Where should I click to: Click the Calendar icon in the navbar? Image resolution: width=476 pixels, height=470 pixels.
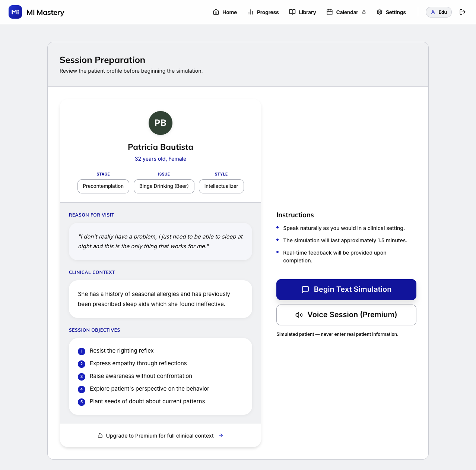click(330, 12)
